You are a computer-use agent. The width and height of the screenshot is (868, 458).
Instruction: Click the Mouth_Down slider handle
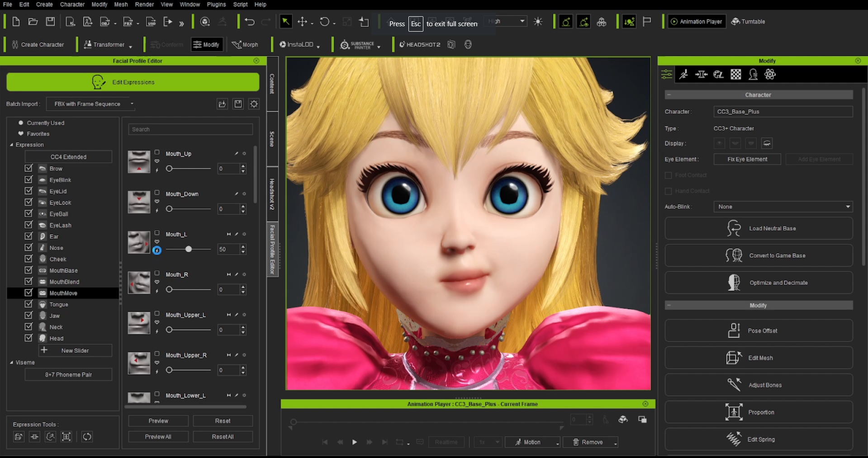(x=169, y=209)
